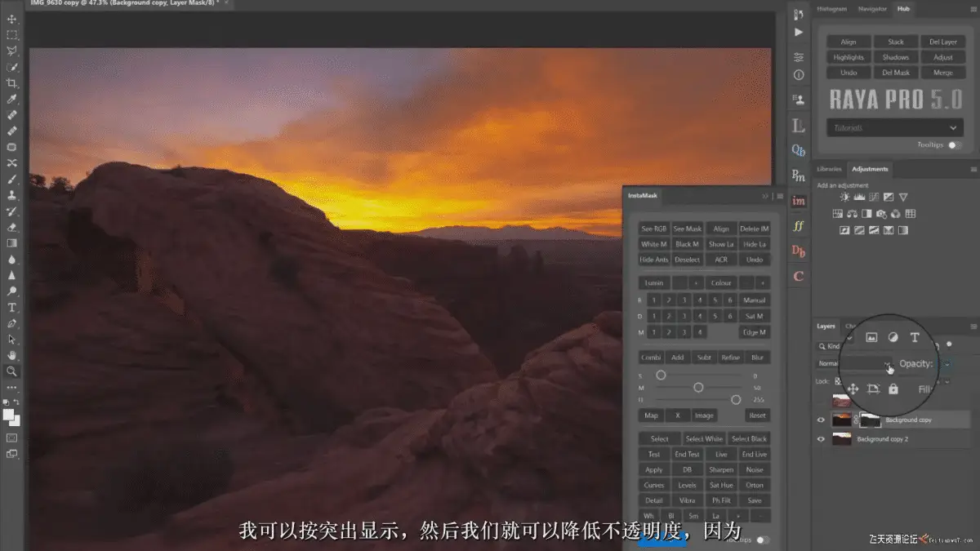Open the layer Kind filter dropdown
980x551 pixels.
point(835,346)
